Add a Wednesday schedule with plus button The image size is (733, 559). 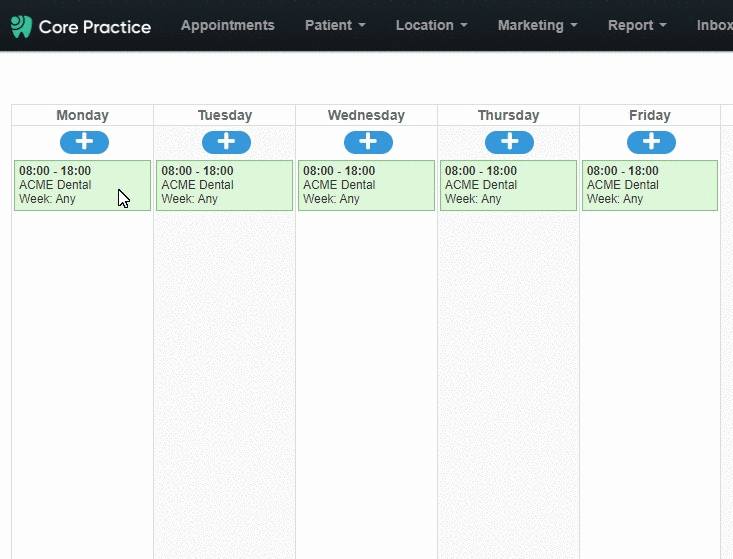(368, 142)
